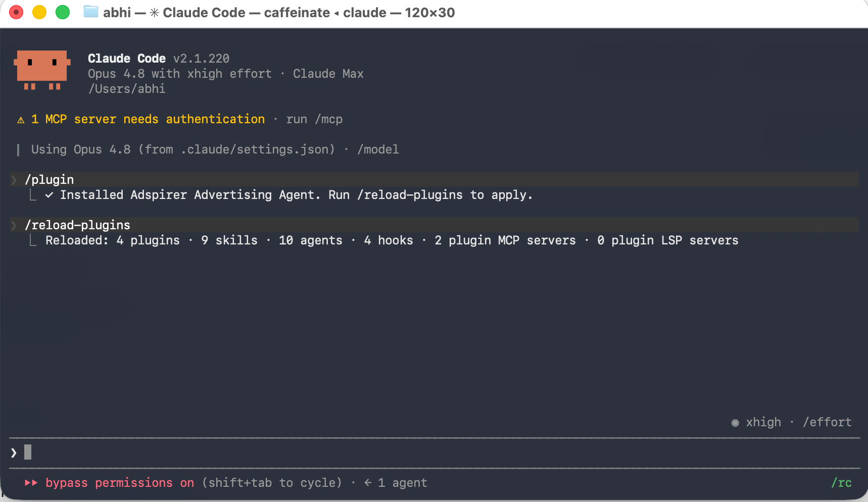Zoom the terminal with the green button
The height and width of the screenshot is (502, 868).
63,12
